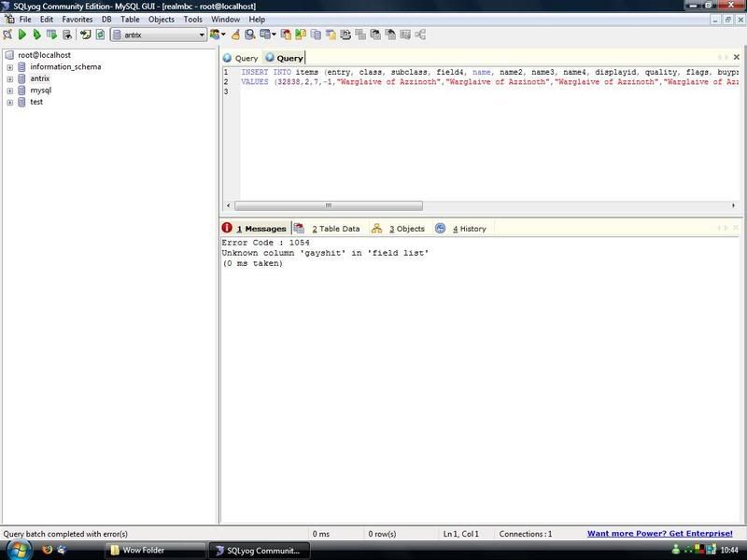This screenshot has width=747, height=560.
Task: Close the current Query tab with X
Action: 737,57
